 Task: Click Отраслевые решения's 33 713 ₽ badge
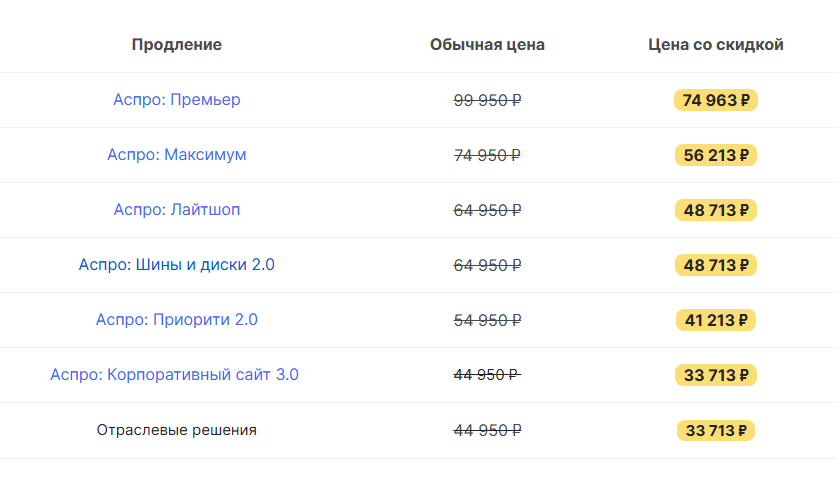716,430
